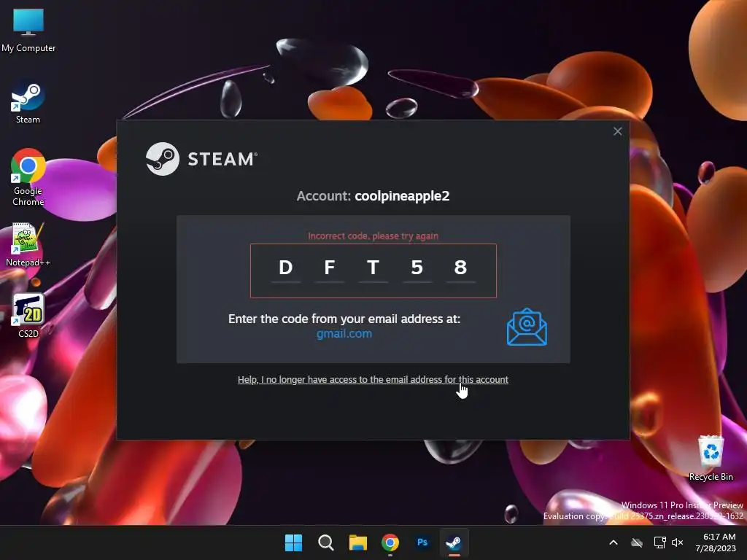Click the account name coolpineapple2

402,195
